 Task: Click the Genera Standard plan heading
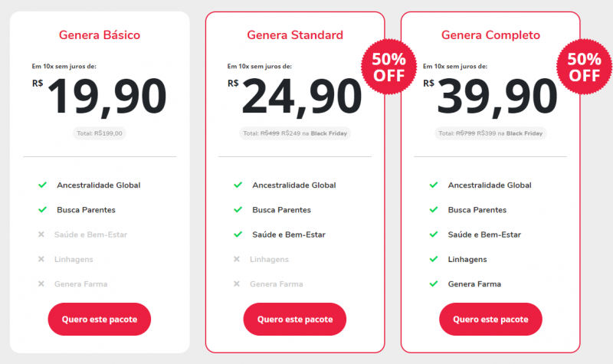coord(295,34)
